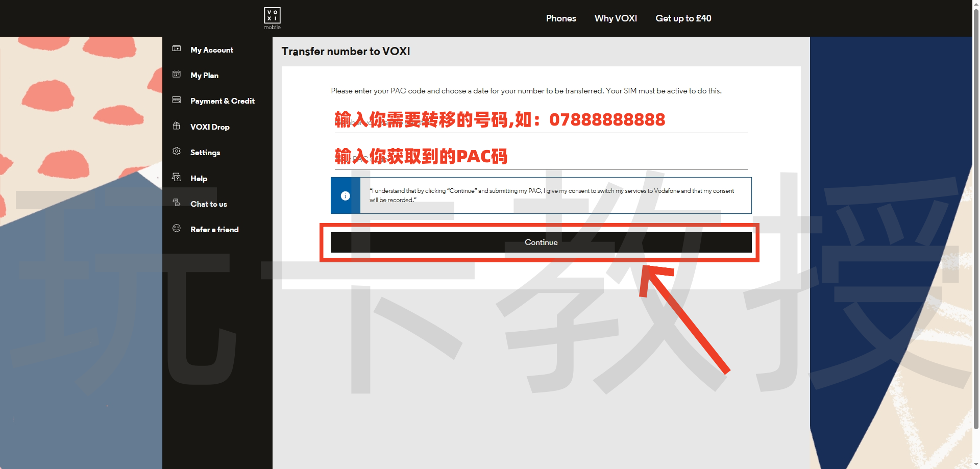Open the Phones navigation link
Viewport: 980px width, 469px height.
pyautogui.click(x=561, y=18)
